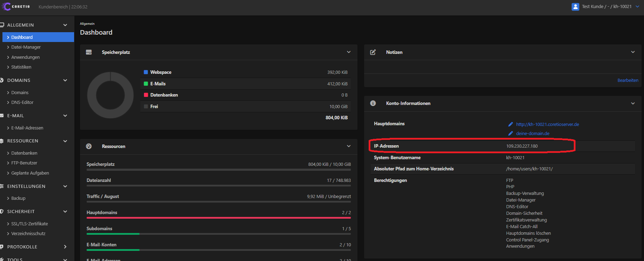Collapse the EINSTELLUNGEN sidebar section

[x=65, y=186]
